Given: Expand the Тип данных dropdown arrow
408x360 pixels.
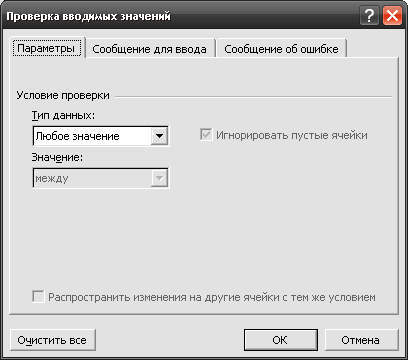Looking at the screenshot, I should (159, 136).
